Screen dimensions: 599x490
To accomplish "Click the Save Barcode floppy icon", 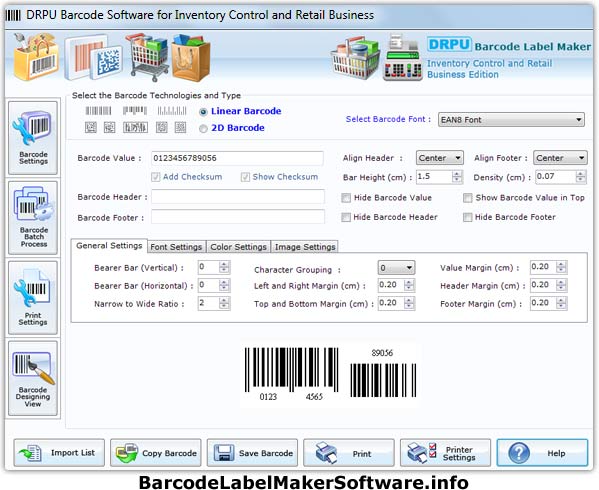I will (x=224, y=453).
